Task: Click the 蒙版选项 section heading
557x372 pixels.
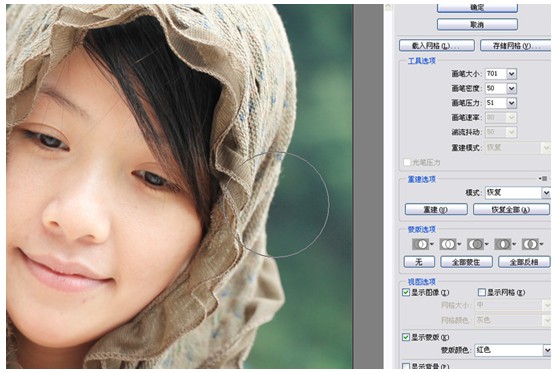Action: click(x=422, y=230)
